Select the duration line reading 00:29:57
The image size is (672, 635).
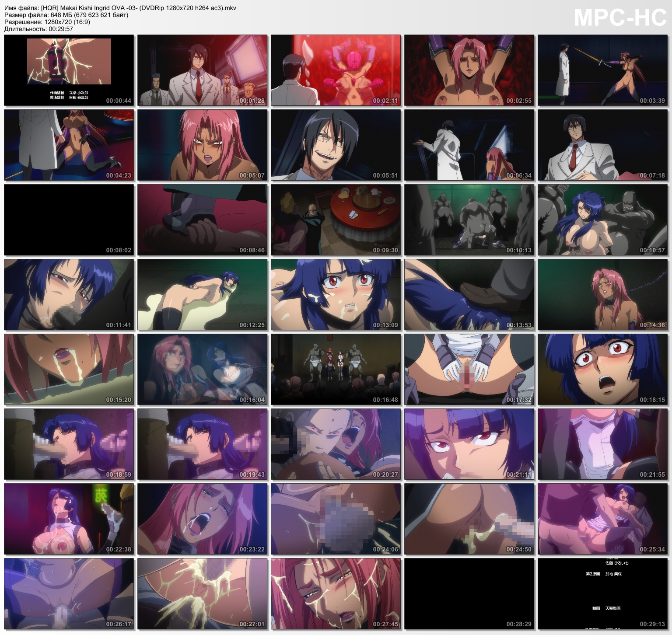click(39, 29)
